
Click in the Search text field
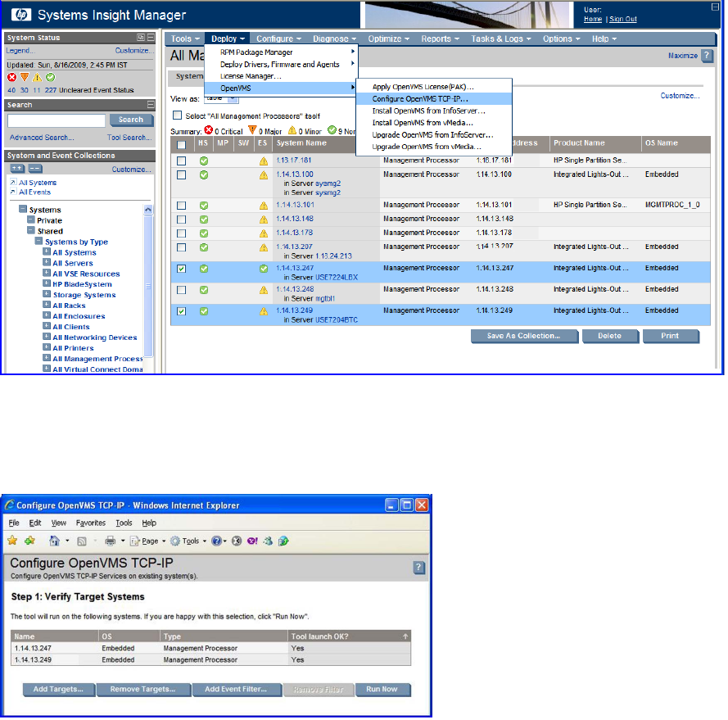(57, 120)
